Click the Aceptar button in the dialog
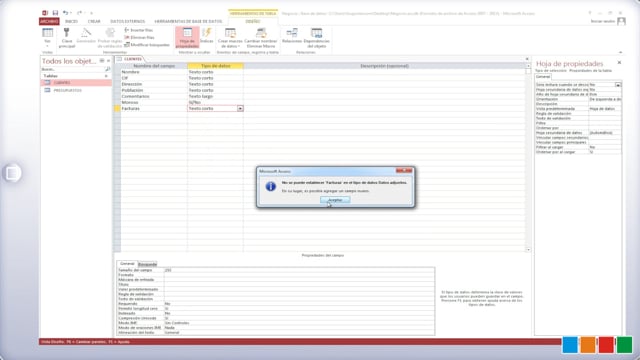This screenshot has width=640, height=360. 335,200
